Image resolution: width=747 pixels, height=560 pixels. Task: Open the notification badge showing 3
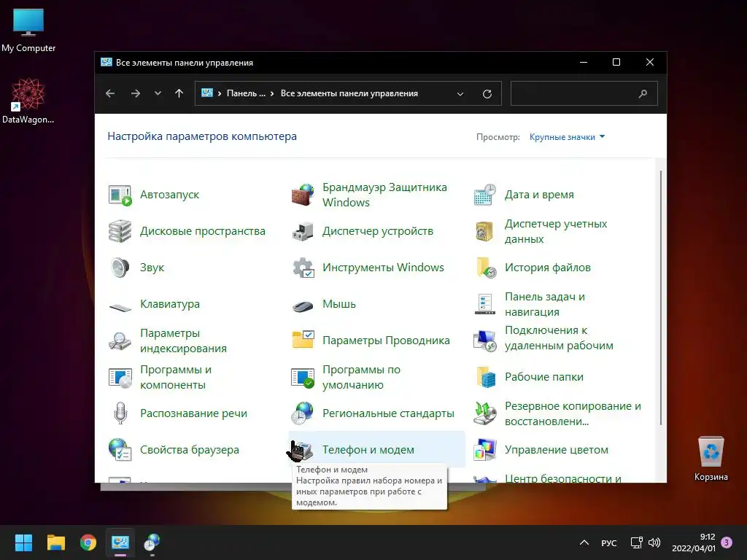727,542
